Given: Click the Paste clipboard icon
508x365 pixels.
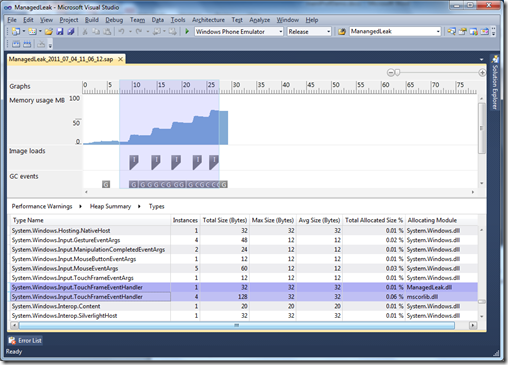Looking at the screenshot, I should 107,32.
